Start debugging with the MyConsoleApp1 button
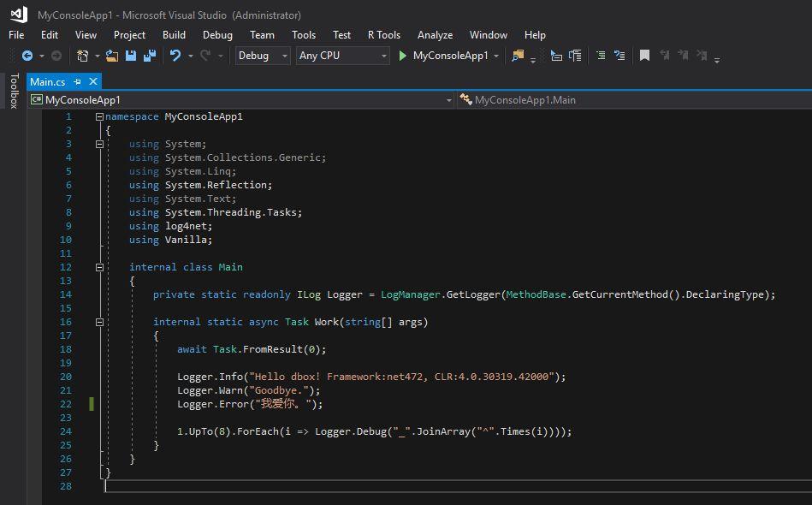This screenshot has height=505, width=812. (x=443, y=56)
